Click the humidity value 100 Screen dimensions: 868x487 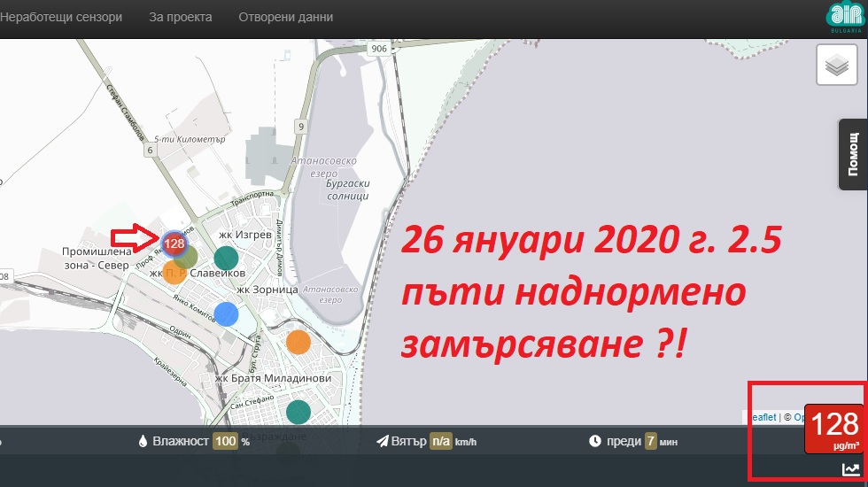click(x=226, y=441)
